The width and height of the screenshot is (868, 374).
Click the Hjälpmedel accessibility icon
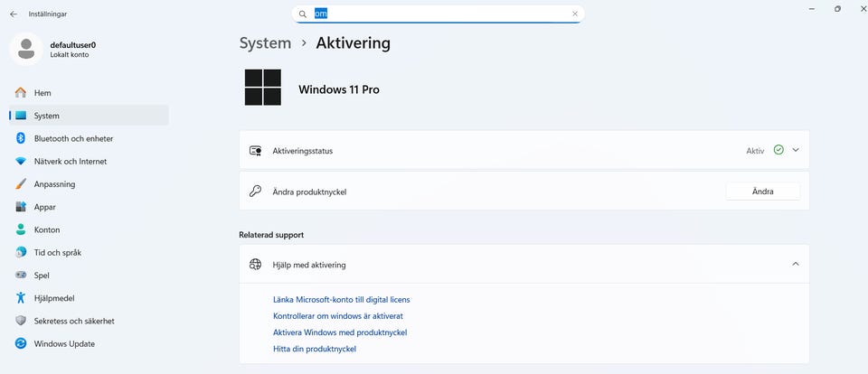click(21, 297)
